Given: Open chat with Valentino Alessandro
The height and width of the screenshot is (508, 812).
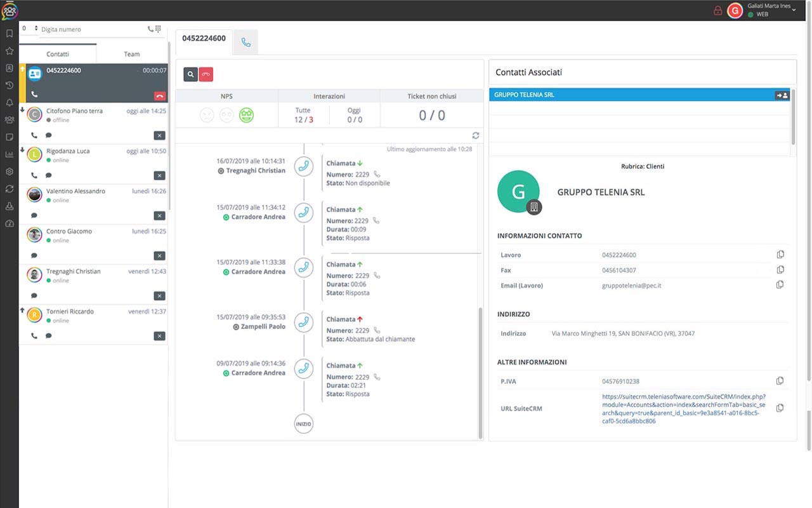Looking at the screenshot, I should click(x=34, y=215).
